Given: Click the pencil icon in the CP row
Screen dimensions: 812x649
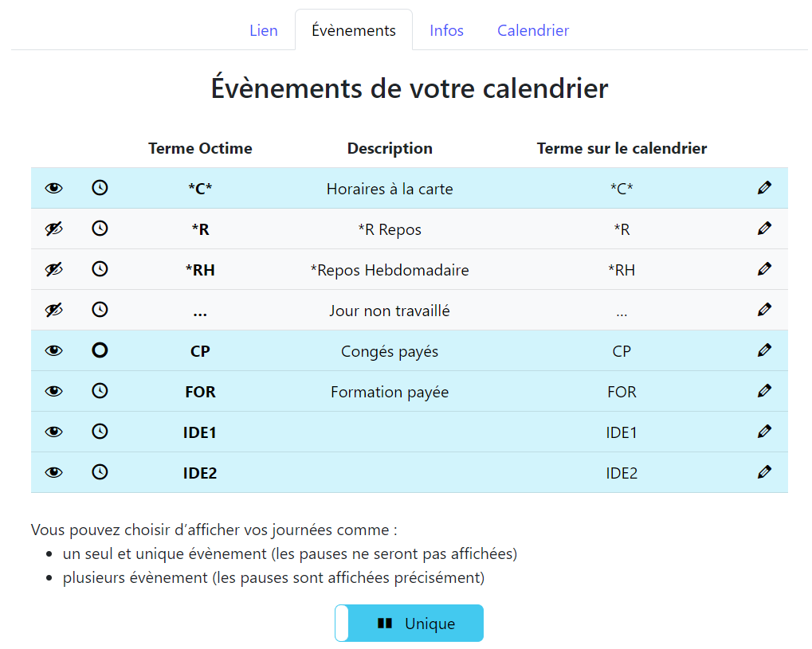Looking at the screenshot, I should (x=764, y=350).
